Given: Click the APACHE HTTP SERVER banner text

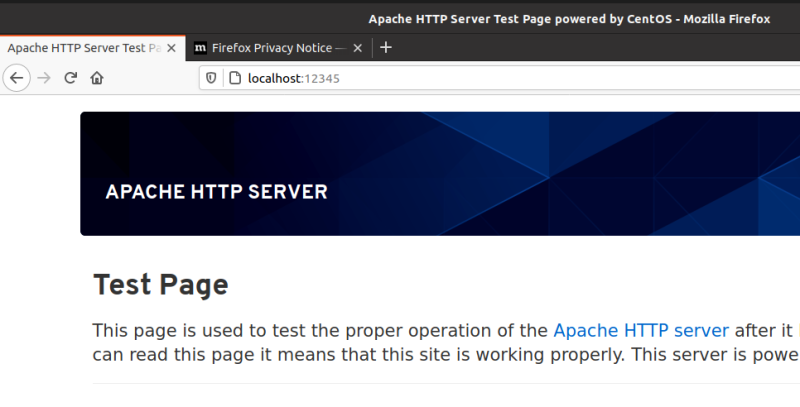Looking at the screenshot, I should click(x=216, y=192).
